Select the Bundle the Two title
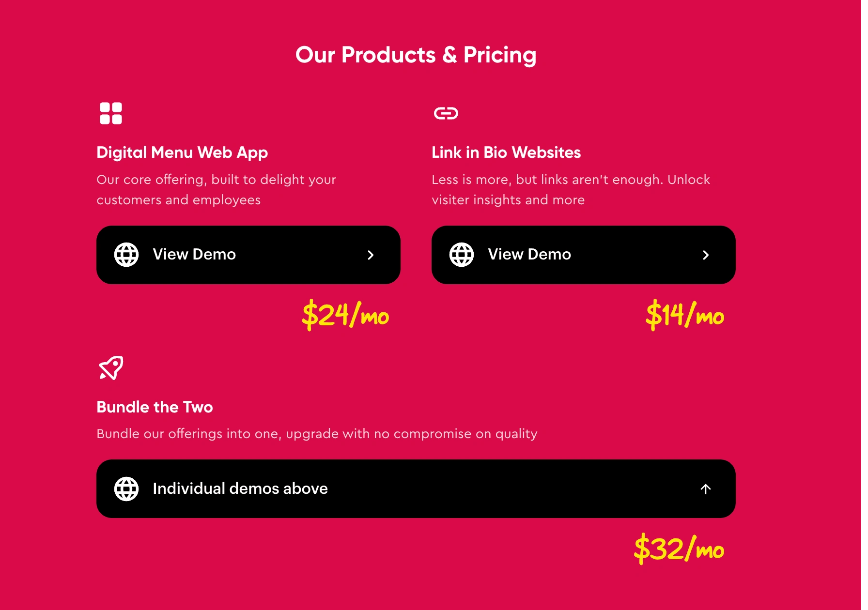The height and width of the screenshot is (610, 868). (x=155, y=407)
